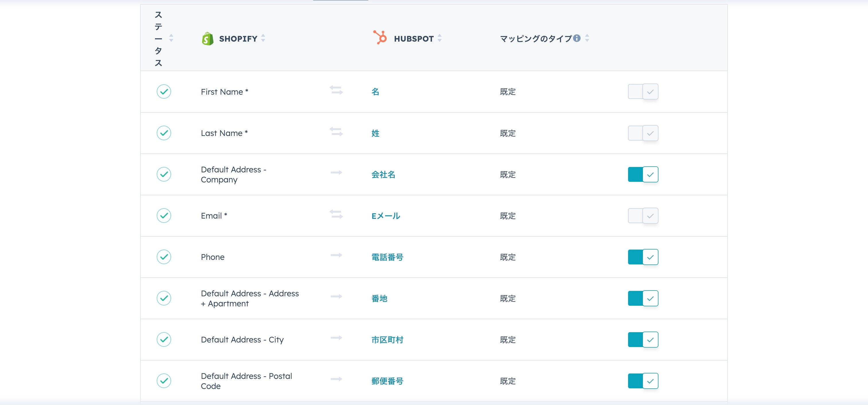Viewport: 868px width, 405px height.
Task: Turn off the Phone mapping switch
Action: (643, 257)
